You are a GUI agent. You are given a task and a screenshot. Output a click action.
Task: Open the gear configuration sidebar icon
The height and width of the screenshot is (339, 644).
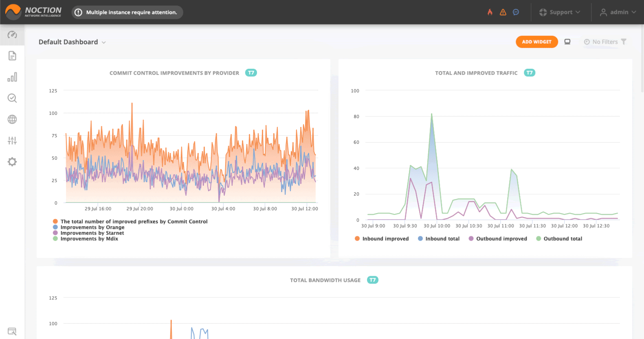pyautogui.click(x=12, y=162)
